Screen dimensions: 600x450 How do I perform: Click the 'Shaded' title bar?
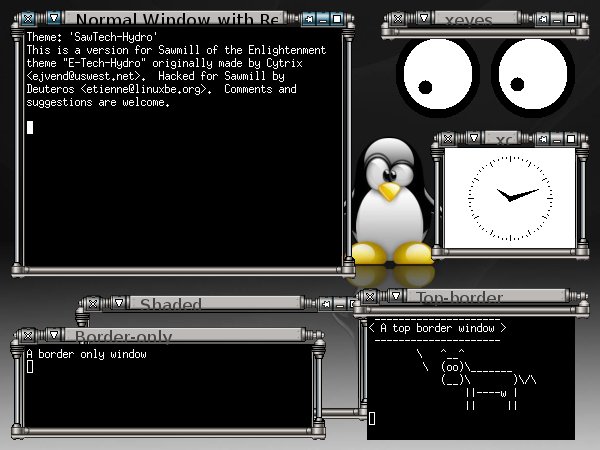click(215, 303)
